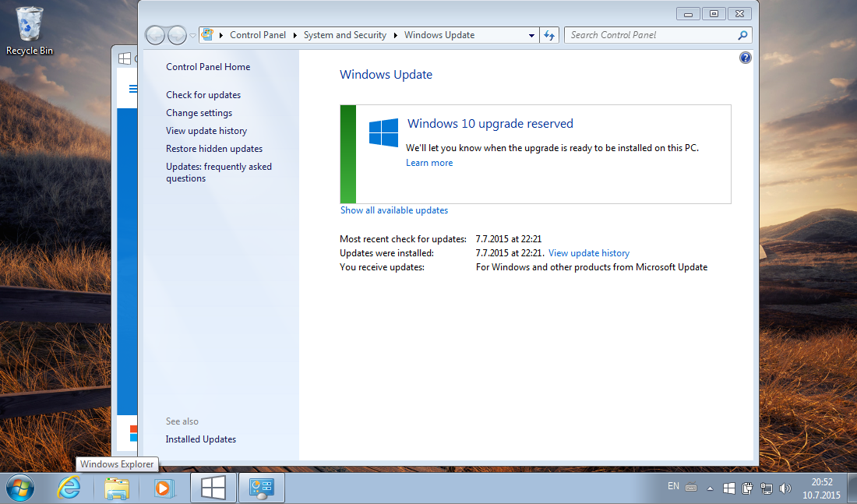Click the Forward navigation button
This screenshot has width=857, height=504.
click(x=177, y=36)
